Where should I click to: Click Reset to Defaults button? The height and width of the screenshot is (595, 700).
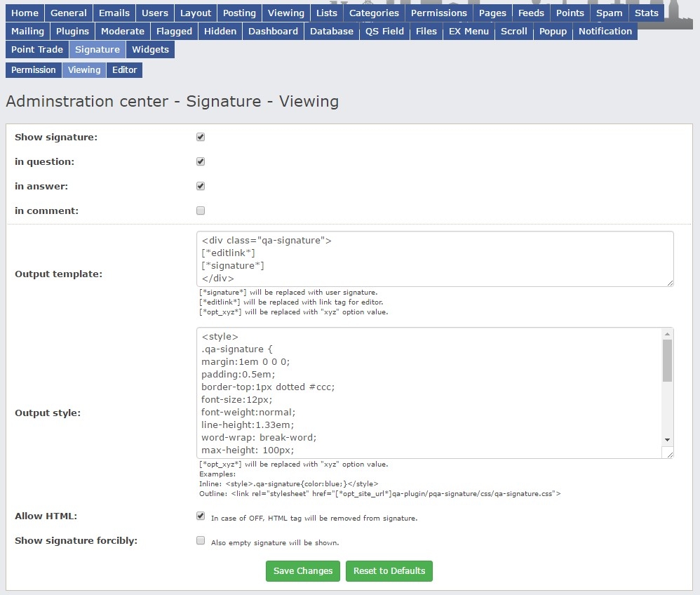click(389, 571)
